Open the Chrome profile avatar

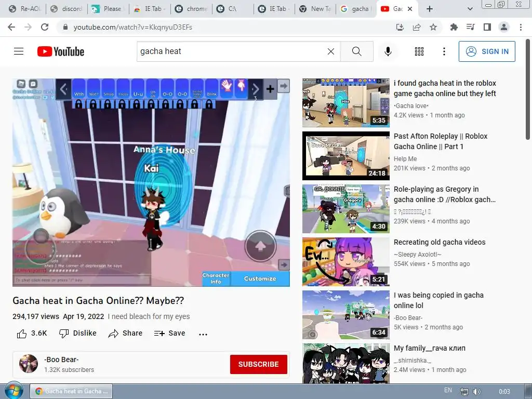[x=504, y=27]
